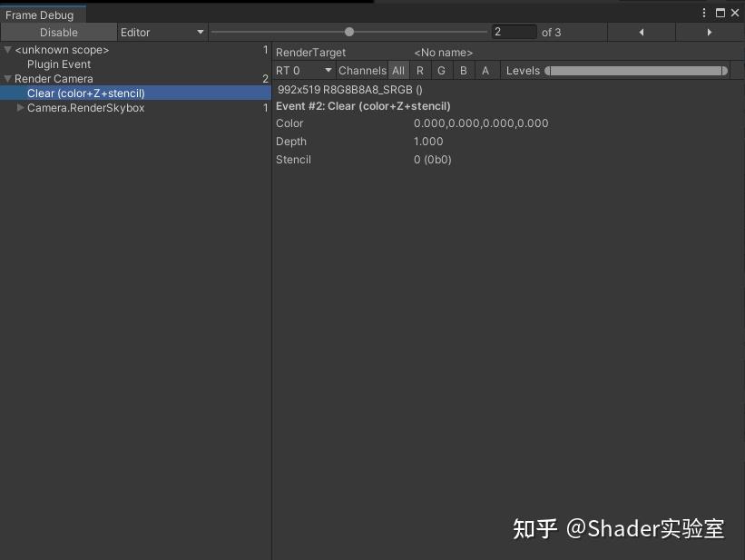The height and width of the screenshot is (560, 745).
Task: Step to the next frame event
Action: pyautogui.click(x=709, y=32)
